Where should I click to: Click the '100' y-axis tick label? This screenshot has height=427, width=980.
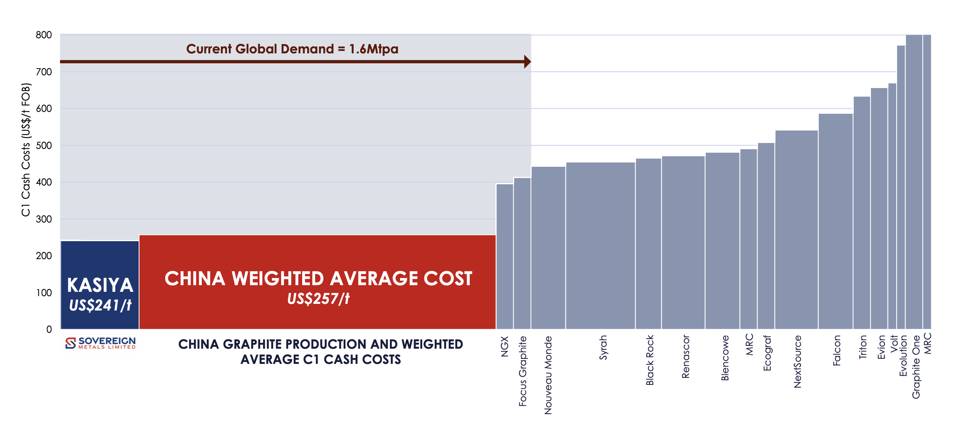[44, 293]
